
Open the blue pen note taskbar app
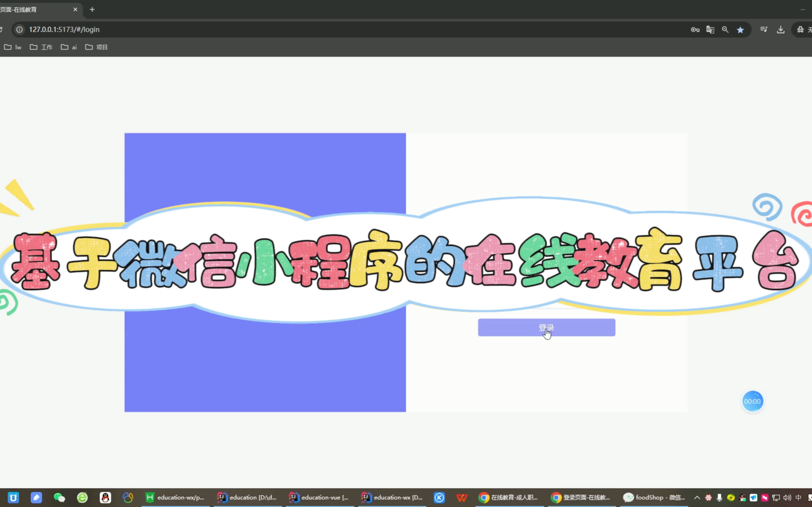[x=37, y=498]
